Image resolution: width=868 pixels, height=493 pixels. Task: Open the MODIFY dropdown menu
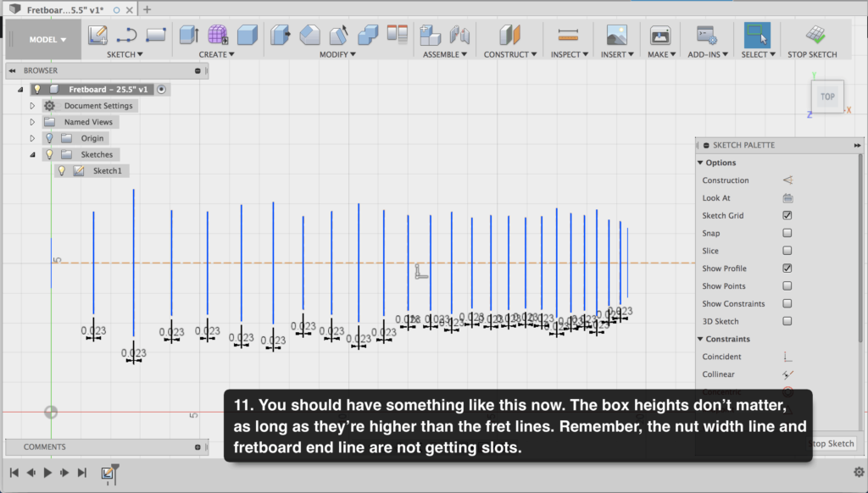[338, 54]
